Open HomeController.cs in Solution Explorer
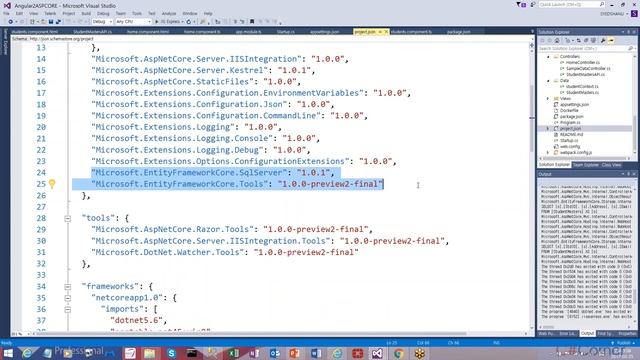The width and height of the screenshot is (640, 360). tap(582, 62)
